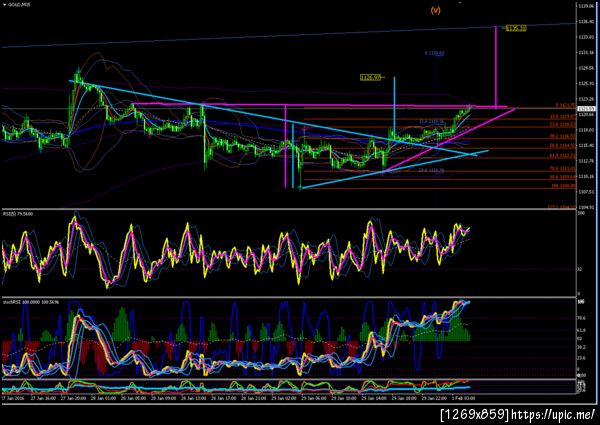
Task: Click the 29 Jan 22:00 time axis label
Action: (434, 398)
